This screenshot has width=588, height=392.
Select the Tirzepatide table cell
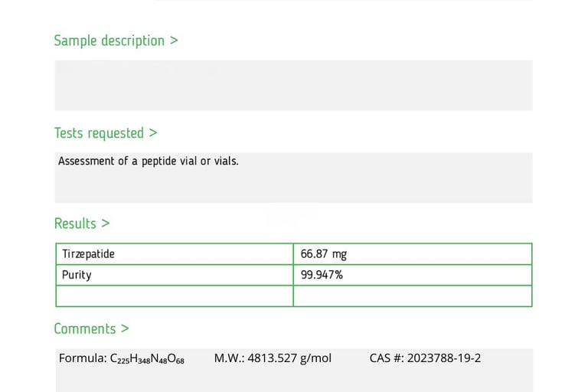click(175, 254)
